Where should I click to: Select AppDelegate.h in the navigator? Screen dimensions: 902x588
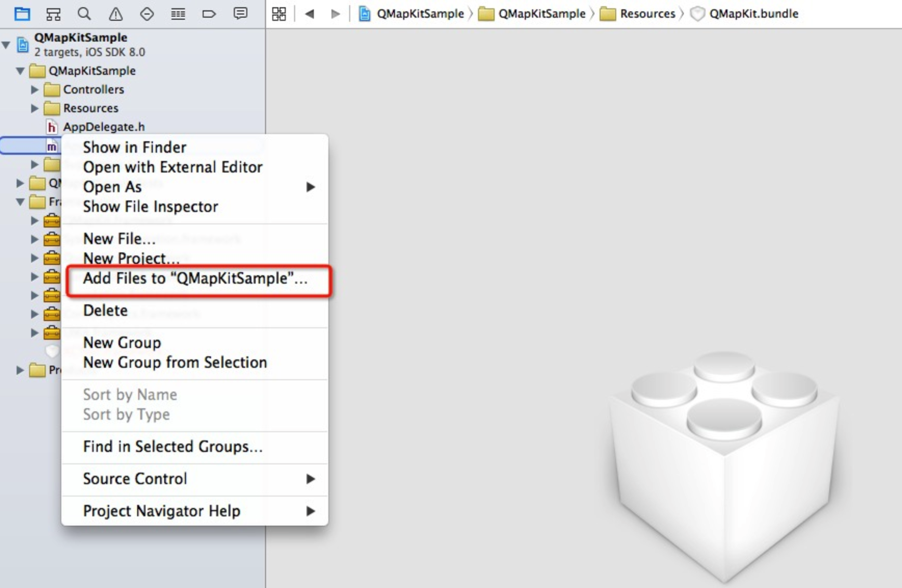(132, 127)
